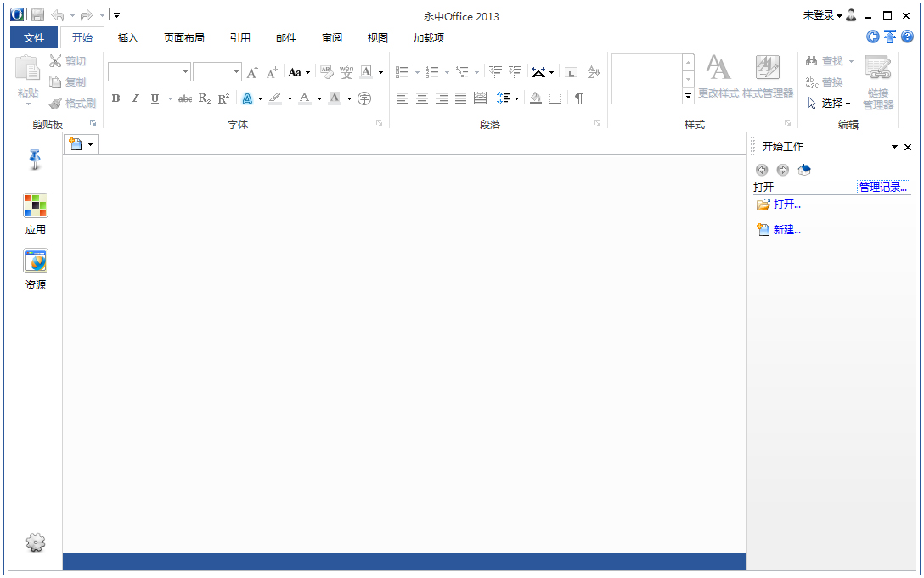Click the home icon in 开始工作 pane
This screenshot has height=578, width=924.
[804, 170]
